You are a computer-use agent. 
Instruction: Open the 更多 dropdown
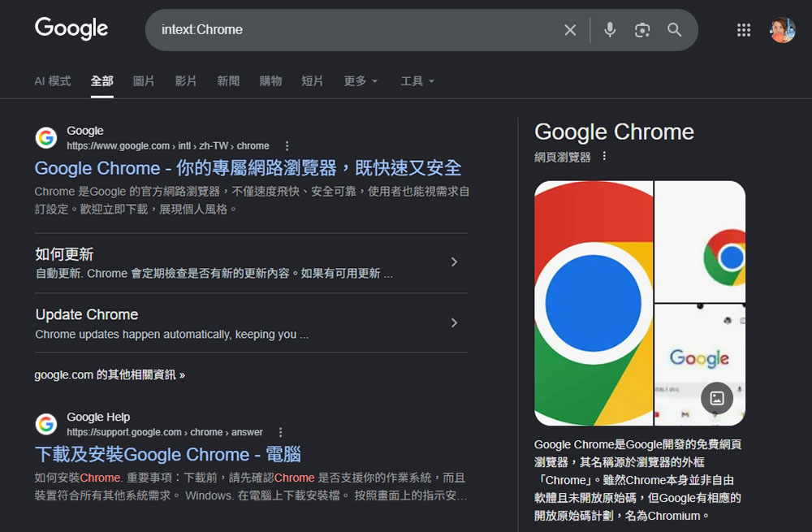coord(361,81)
